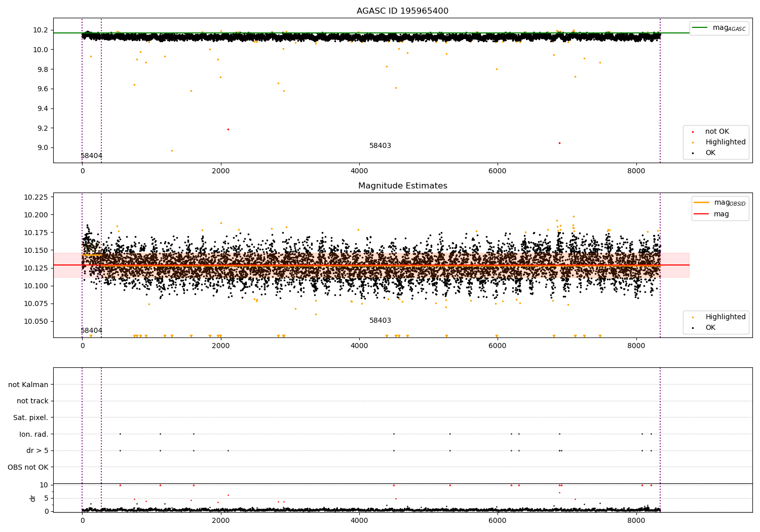Click the 10.2 y-axis tick in top plot
Viewport: 760px width, 532px height.
click(x=41, y=30)
